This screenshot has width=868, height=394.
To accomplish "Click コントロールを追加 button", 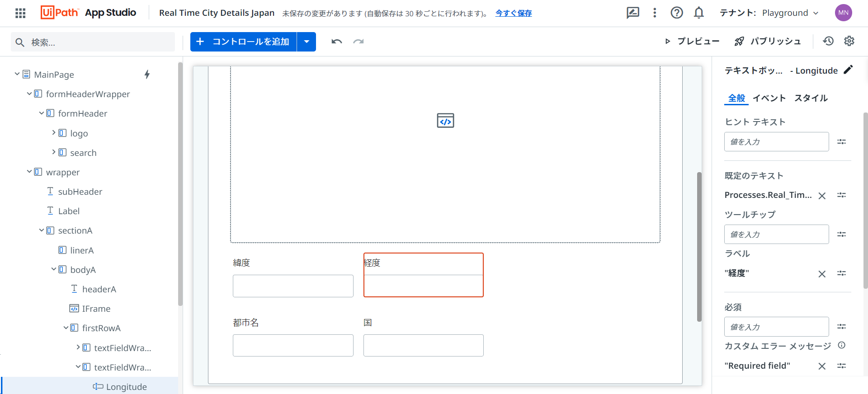I will (244, 42).
